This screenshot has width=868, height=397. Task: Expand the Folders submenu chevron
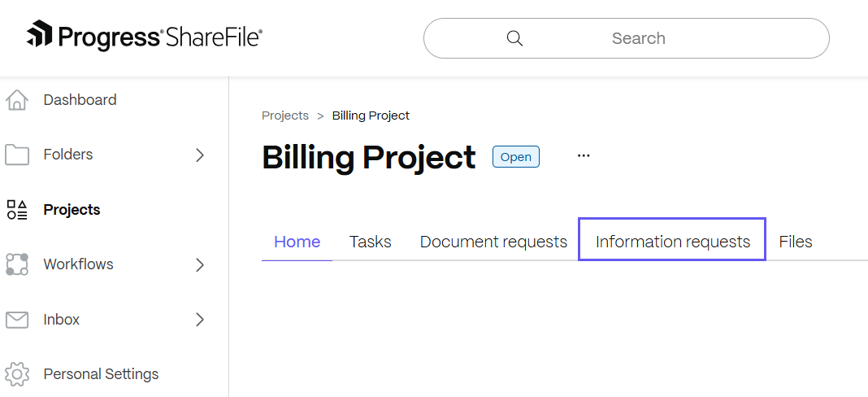point(200,155)
